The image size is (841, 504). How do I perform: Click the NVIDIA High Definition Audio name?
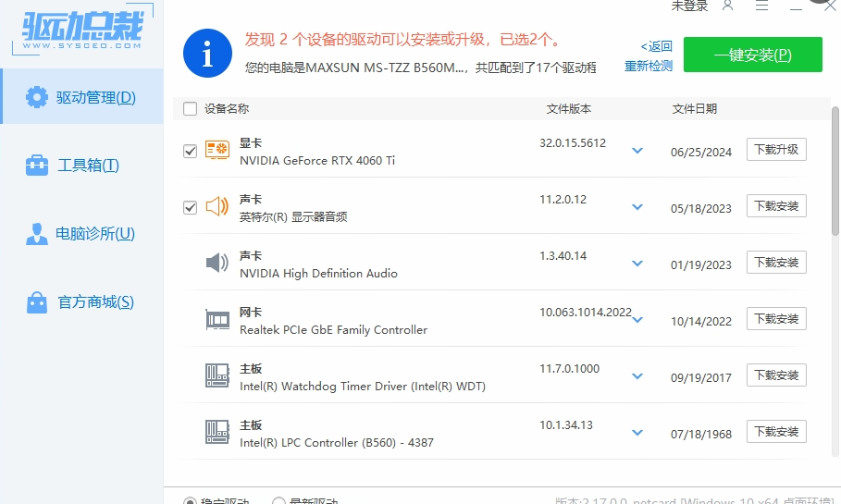coord(318,274)
